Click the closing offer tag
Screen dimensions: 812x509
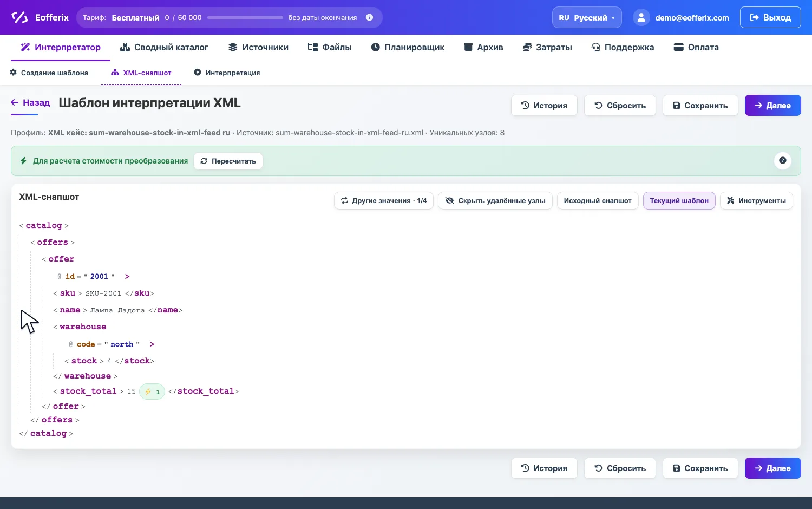pos(64,406)
